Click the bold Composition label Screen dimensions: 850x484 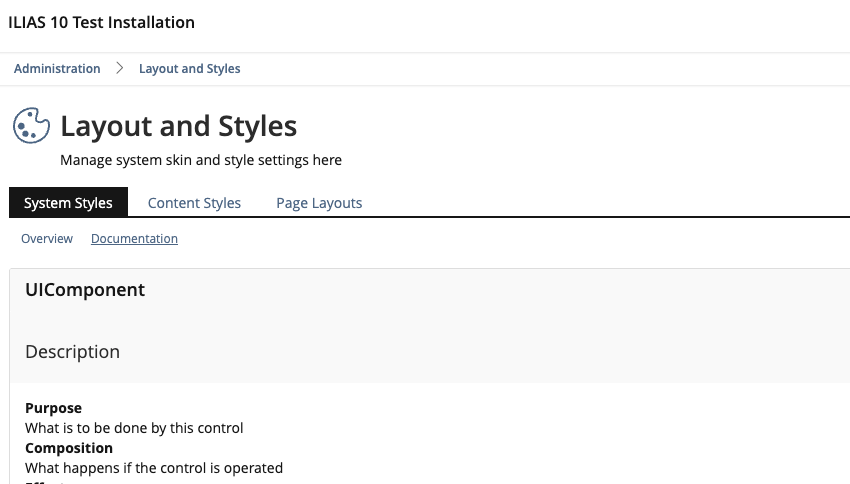[x=69, y=448]
